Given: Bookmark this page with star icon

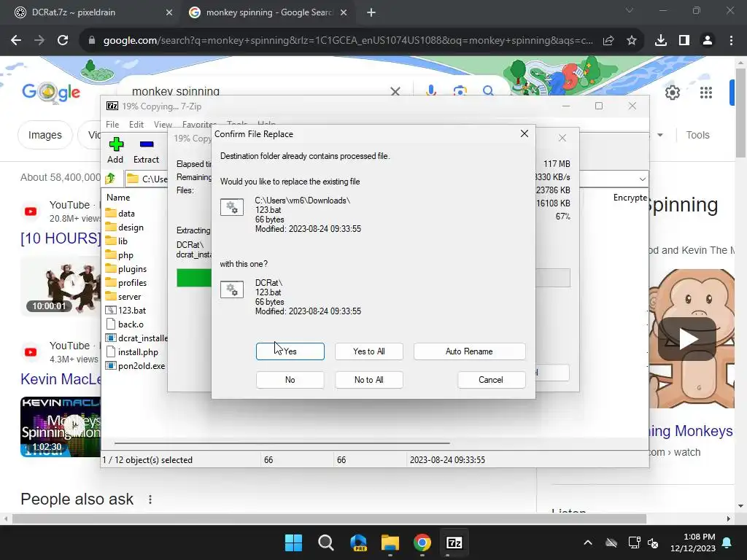Looking at the screenshot, I should pos(632,41).
